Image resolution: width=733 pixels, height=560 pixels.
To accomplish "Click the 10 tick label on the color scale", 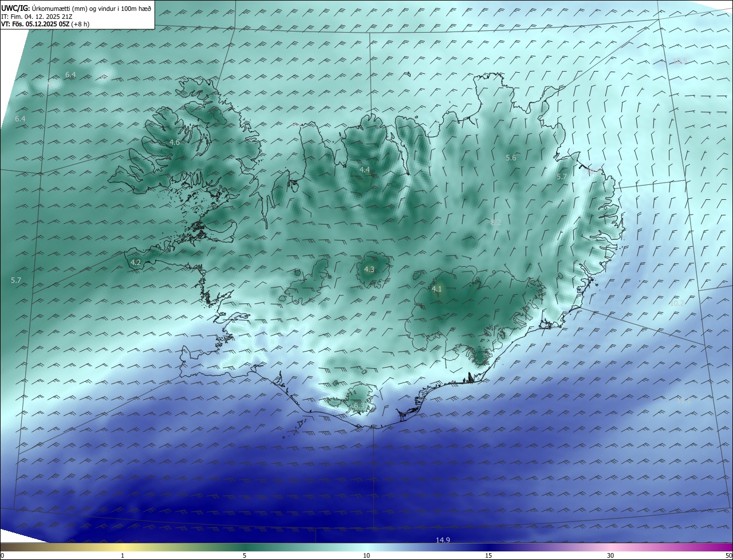I will point(366,555).
